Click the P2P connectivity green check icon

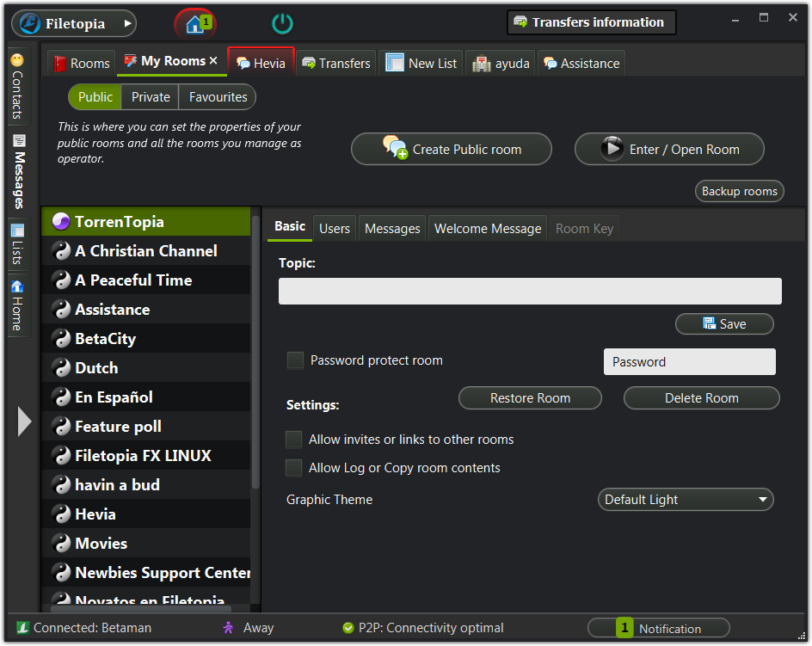[x=348, y=628]
